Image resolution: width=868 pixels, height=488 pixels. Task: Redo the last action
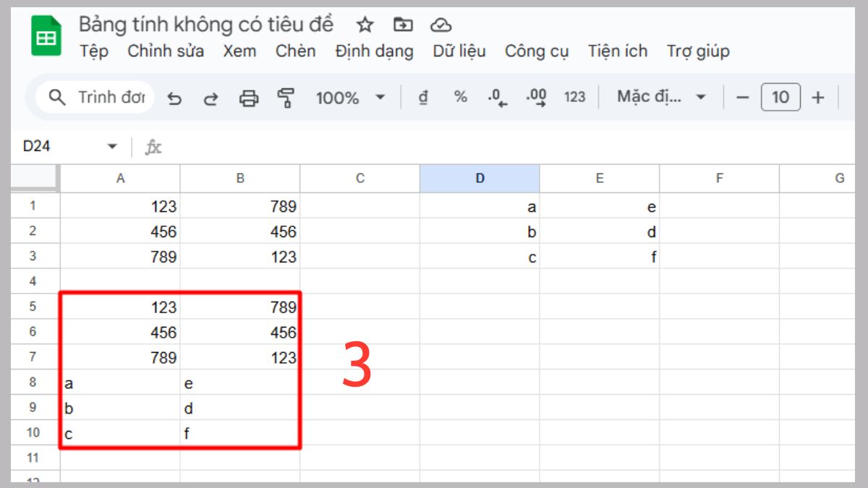(212, 98)
